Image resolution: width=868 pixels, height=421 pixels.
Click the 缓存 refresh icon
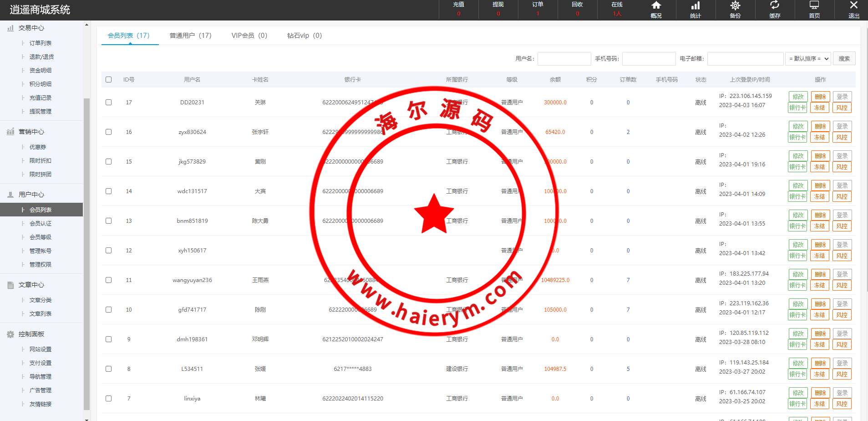tap(775, 6)
